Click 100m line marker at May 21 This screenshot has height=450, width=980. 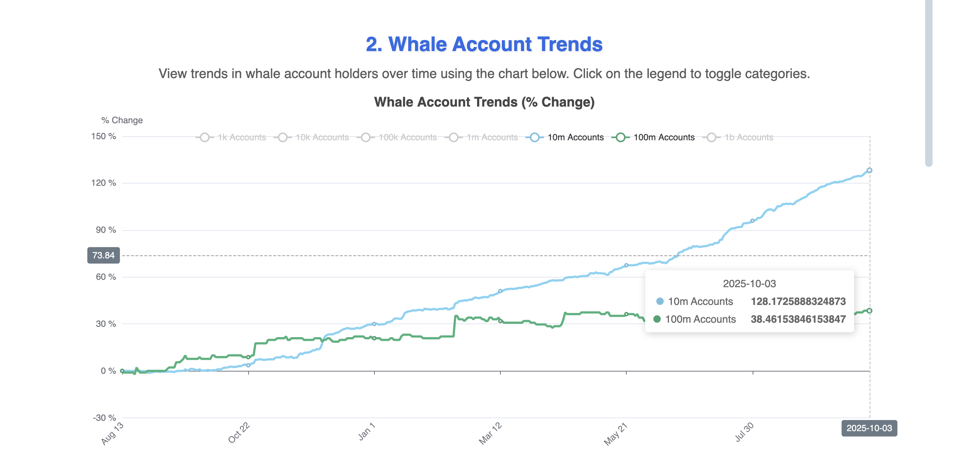[626, 314]
